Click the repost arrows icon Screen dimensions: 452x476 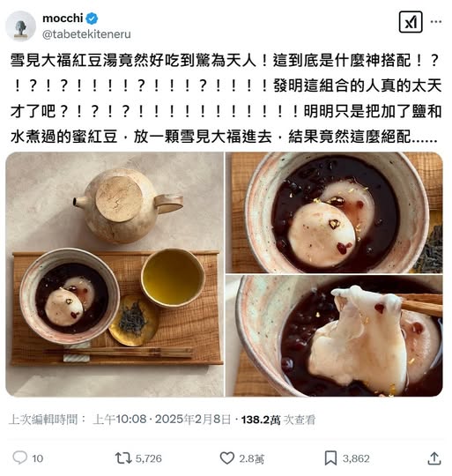122,458
